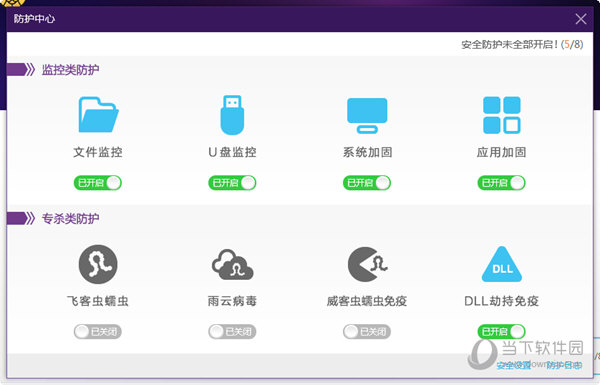Click the 飞客虫蠕虫 worm icon
The image size is (600, 385).
98,264
